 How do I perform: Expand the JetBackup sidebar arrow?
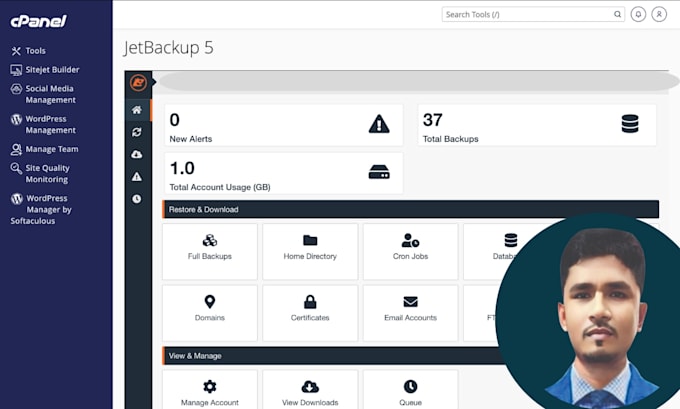[x=154, y=82]
